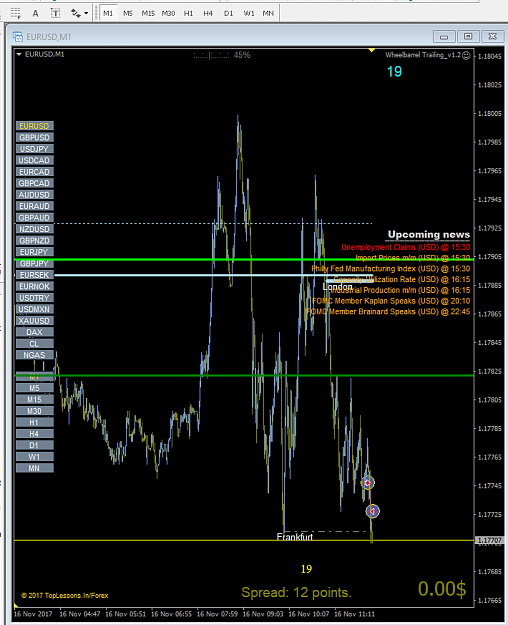The image size is (508, 625).
Task: Switch chart to GBPAUD symbol
Action: coord(34,218)
